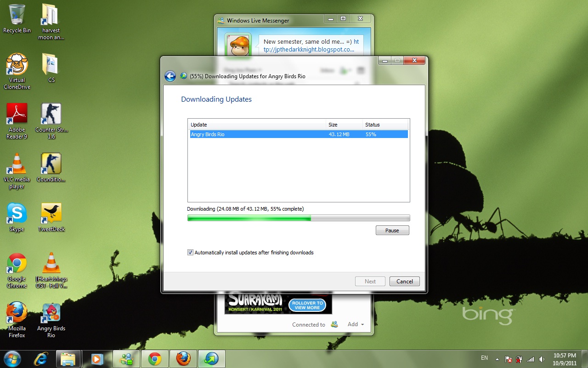Image resolution: width=588 pixels, height=368 pixels.
Task: Click the download progress bar
Action: pos(299,218)
